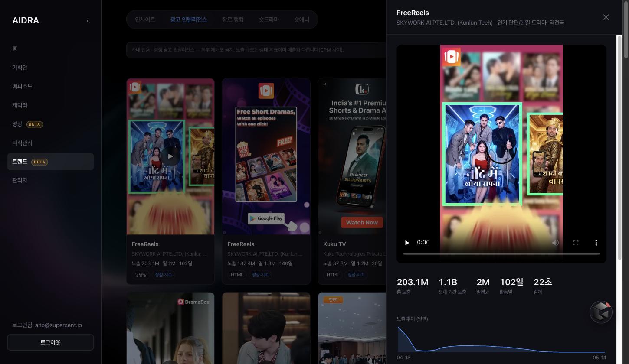The width and height of the screenshot is (629, 364).
Task: Click the HTML tag on the FreeReels 187.4M card
Action: 237,275
